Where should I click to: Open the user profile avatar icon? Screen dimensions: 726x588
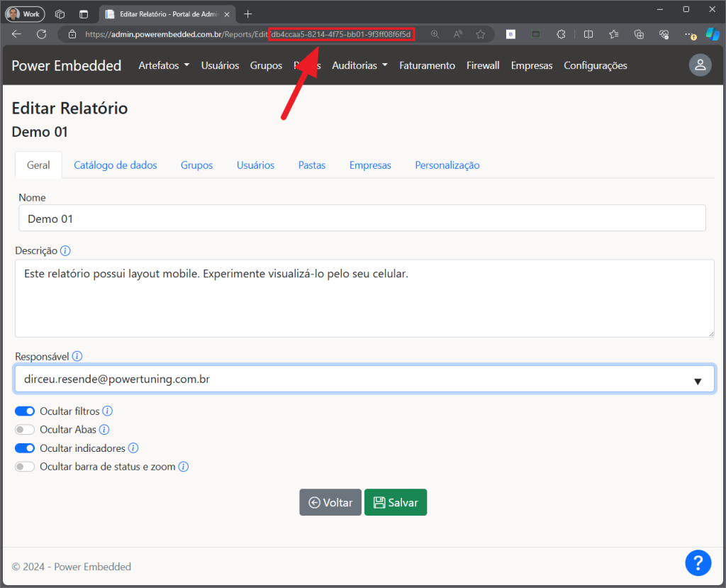[700, 65]
